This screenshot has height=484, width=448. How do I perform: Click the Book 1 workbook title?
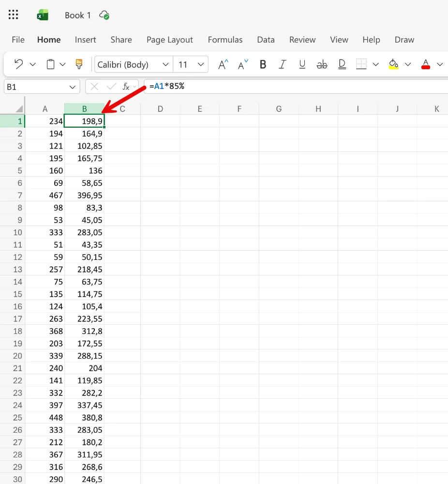pos(78,15)
